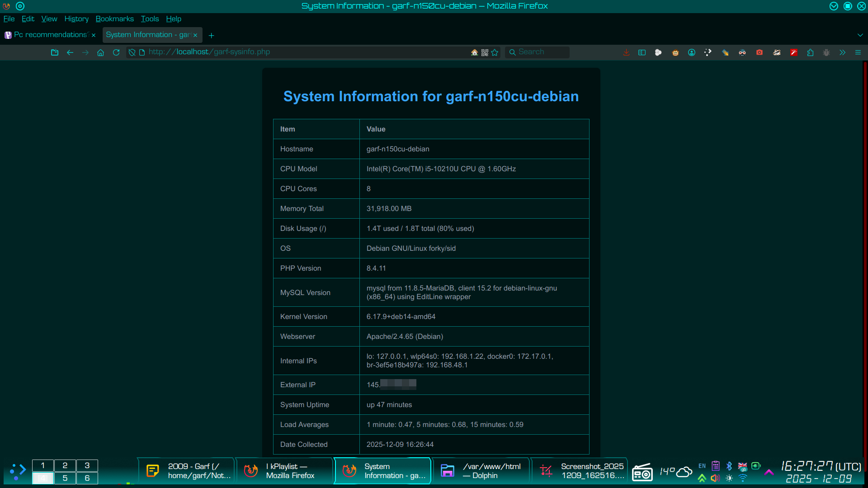Bookmark this page with star icon

pos(495,52)
